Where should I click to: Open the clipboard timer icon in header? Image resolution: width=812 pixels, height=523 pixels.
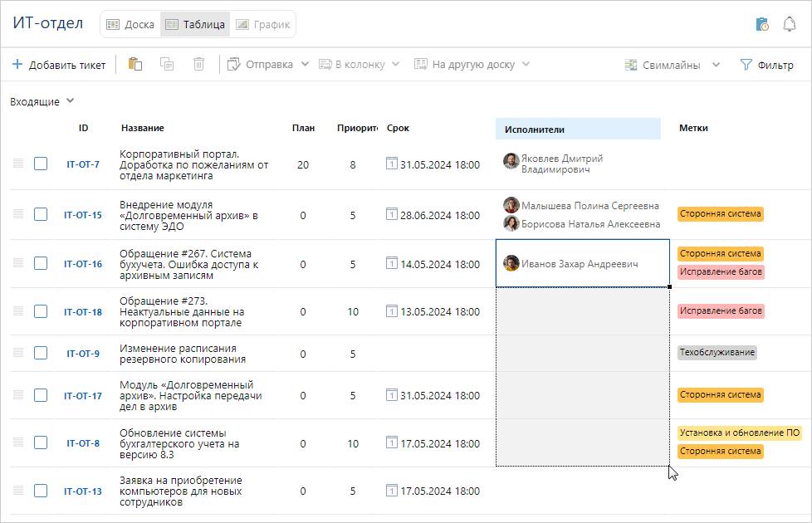click(762, 24)
